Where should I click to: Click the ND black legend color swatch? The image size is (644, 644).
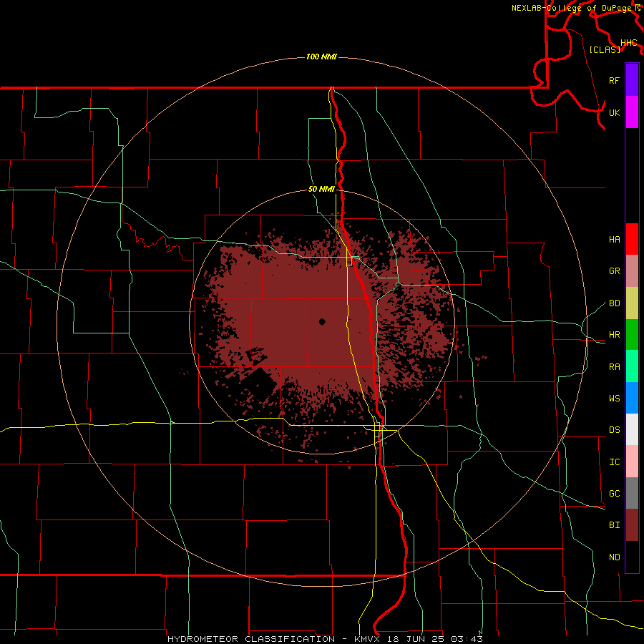632,557
